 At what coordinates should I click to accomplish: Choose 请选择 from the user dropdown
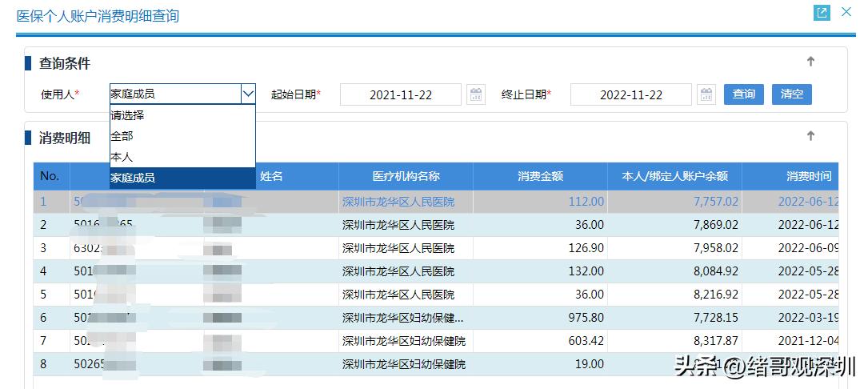[x=182, y=116]
